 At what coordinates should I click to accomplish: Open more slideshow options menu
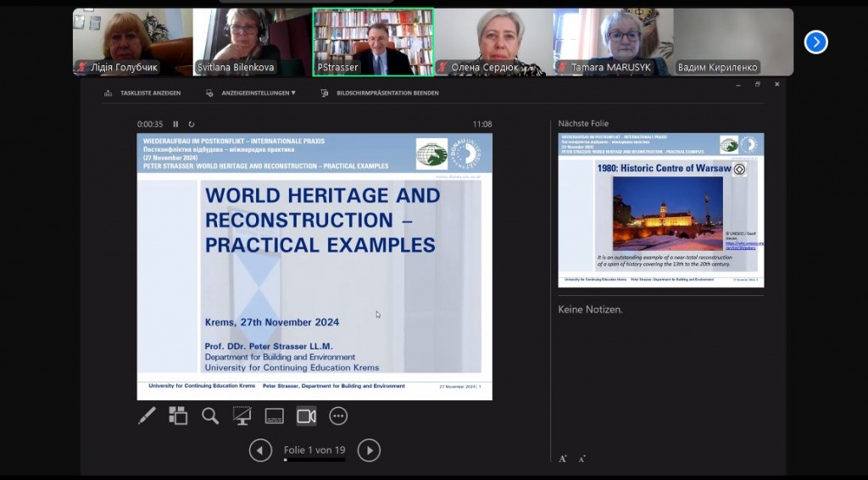pos(338,416)
